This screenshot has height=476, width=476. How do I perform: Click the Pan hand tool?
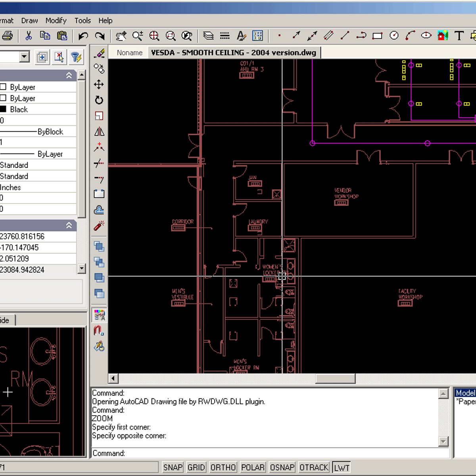click(121, 36)
